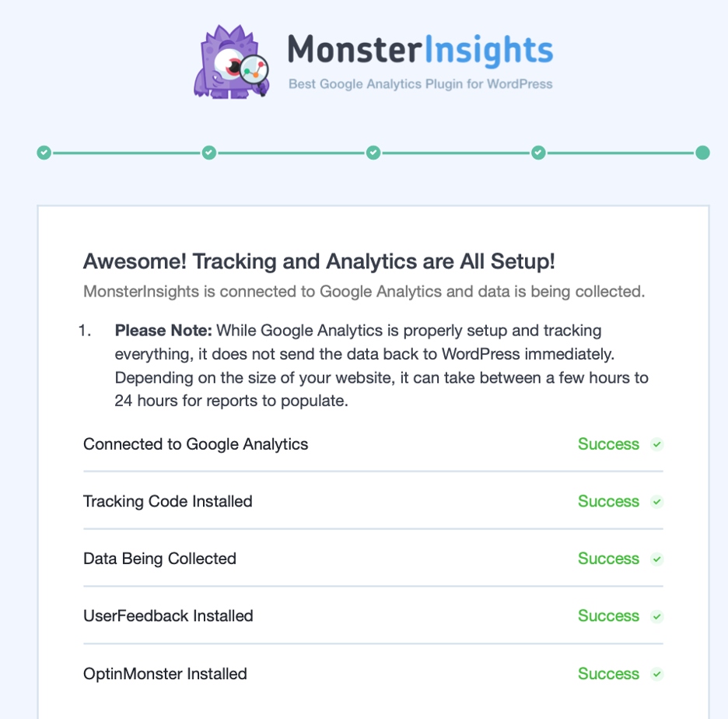Viewport: 728px width, 719px height.
Task: Select the third step marker in the progress bar
Action: coord(373,153)
